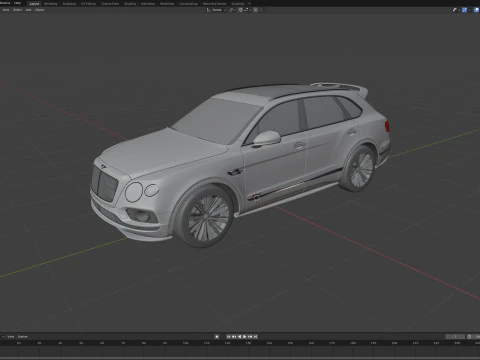Screen dimensions: 480x360
Task: Switch to the Shading workspace tab
Action: pyautogui.click(x=130, y=4)
